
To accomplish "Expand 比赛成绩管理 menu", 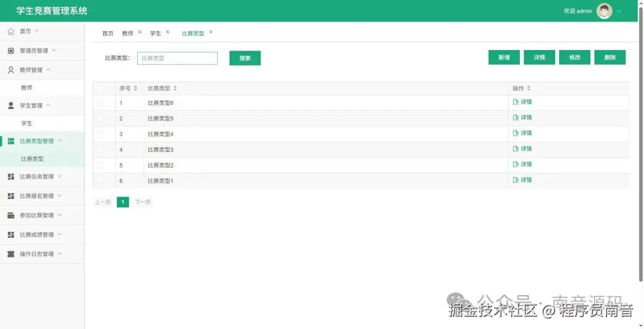I will click(60, 234).
